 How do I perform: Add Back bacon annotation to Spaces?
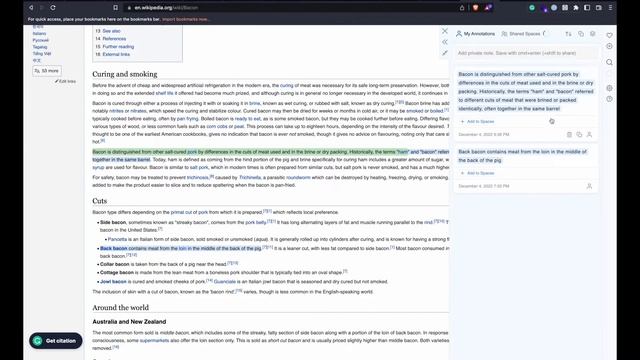478,173
